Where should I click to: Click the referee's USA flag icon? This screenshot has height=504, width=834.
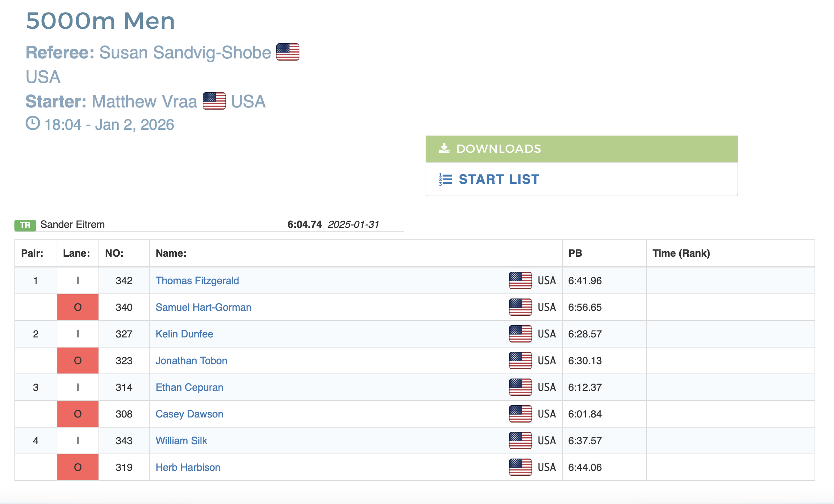point(287,52)
